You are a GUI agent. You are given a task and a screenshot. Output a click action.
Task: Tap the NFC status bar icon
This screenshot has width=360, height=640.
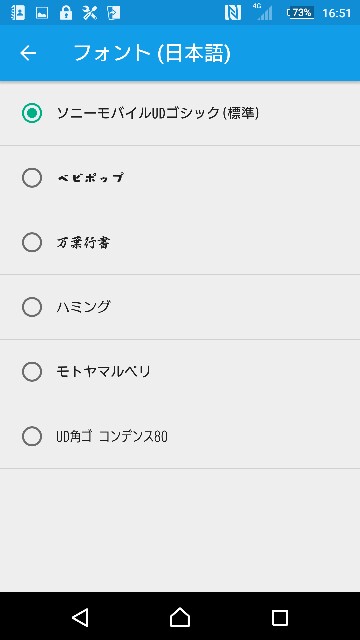coord(233,13)
